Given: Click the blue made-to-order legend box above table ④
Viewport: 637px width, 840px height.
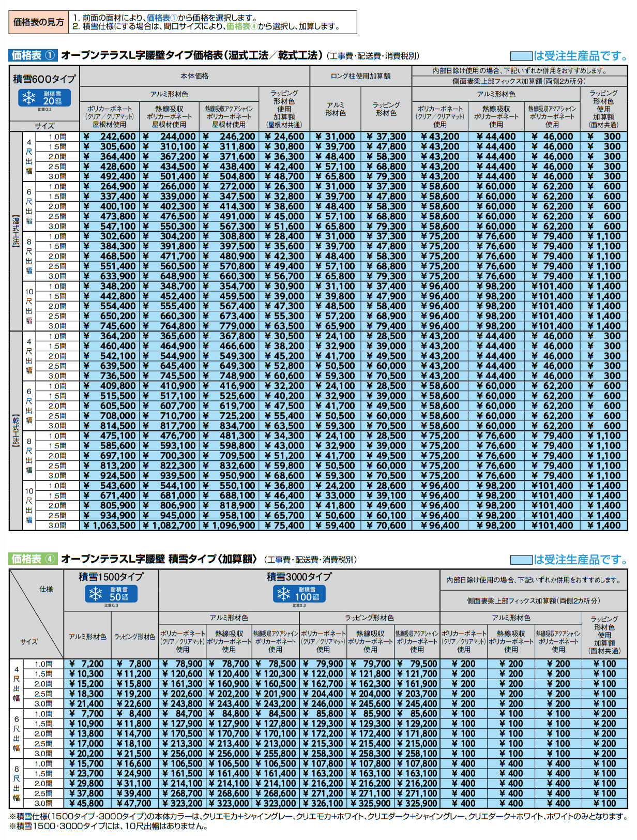Looking at the screenshot, I should tap(521, 560).
